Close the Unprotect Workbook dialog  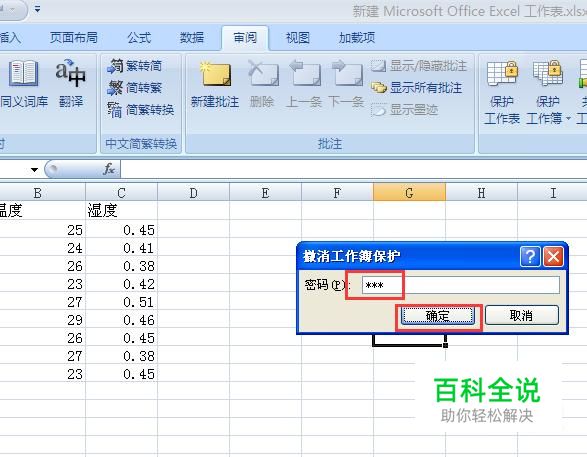point(553,257)
